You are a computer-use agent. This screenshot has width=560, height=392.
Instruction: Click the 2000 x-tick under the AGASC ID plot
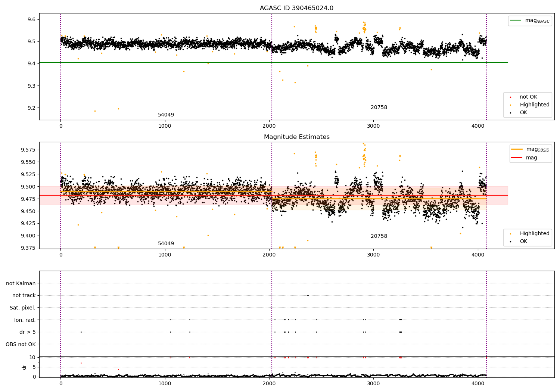(270, 126)
